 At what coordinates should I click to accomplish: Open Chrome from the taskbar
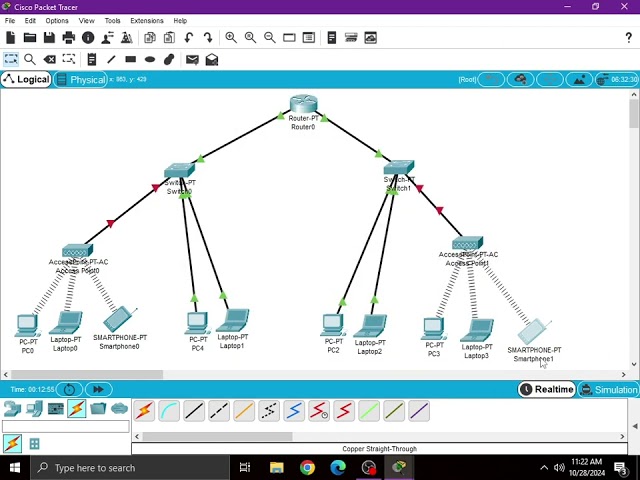(307, 467)
